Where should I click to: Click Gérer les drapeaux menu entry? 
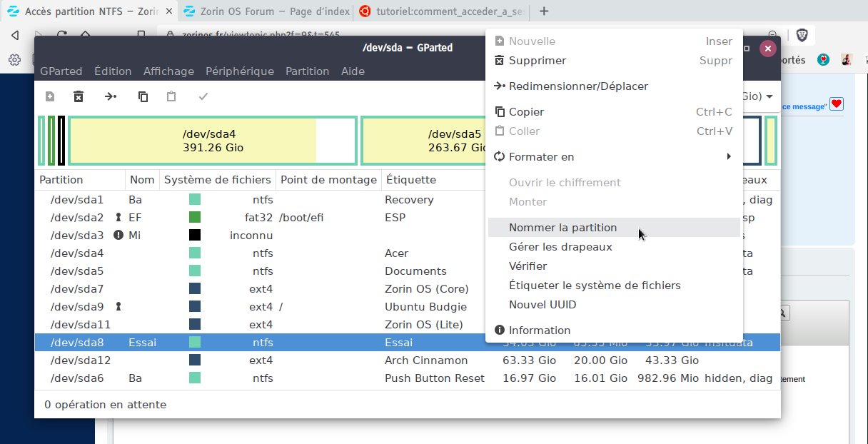(560, 247)
